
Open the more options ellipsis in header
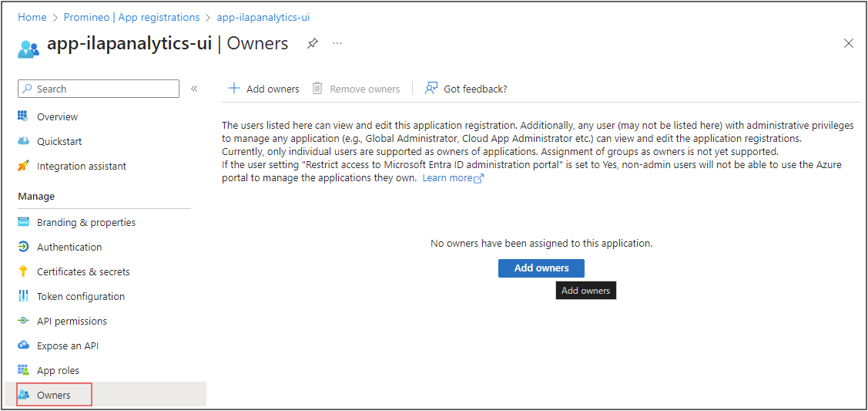tap(337, 43)
